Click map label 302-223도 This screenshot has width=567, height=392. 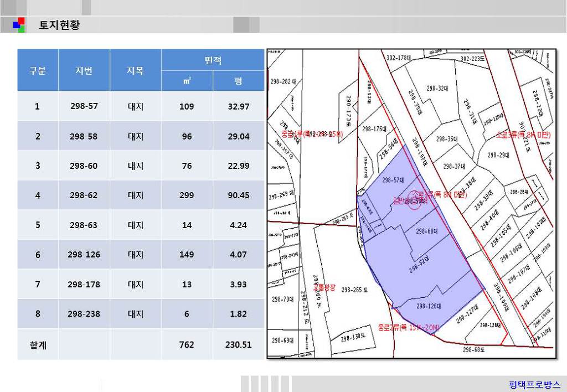pyautogui.click(x=473, y=59)
